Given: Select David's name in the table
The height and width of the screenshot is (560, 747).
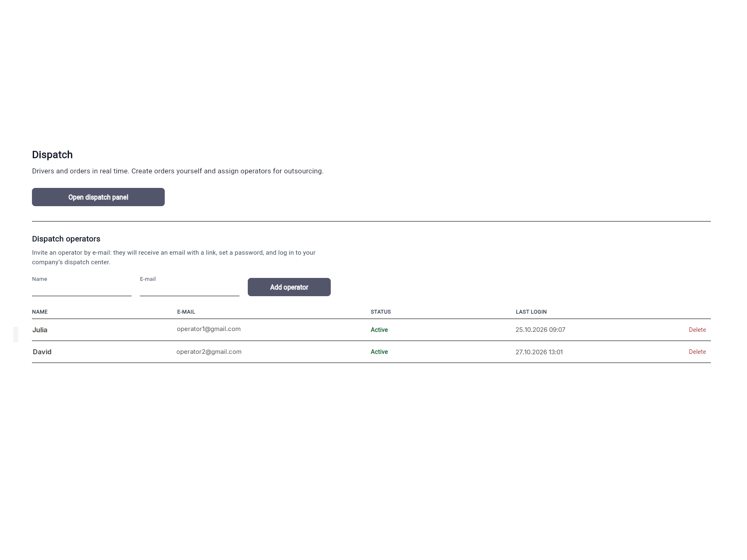Looking at the screenshot, I should click(x=42, y=352).
